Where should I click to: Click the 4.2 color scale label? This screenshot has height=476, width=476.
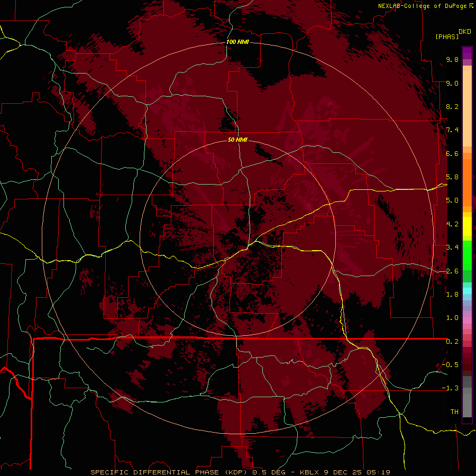pyautogui.click(x=452, y=224)
